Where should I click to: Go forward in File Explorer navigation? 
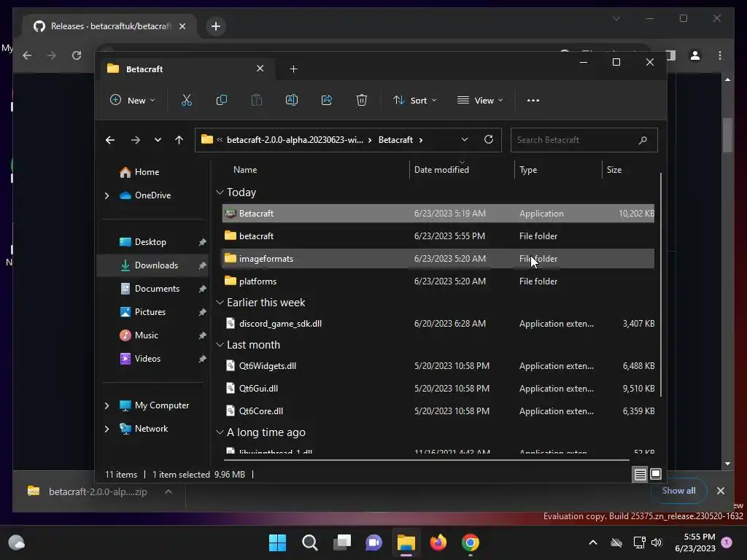coord(135,140)
